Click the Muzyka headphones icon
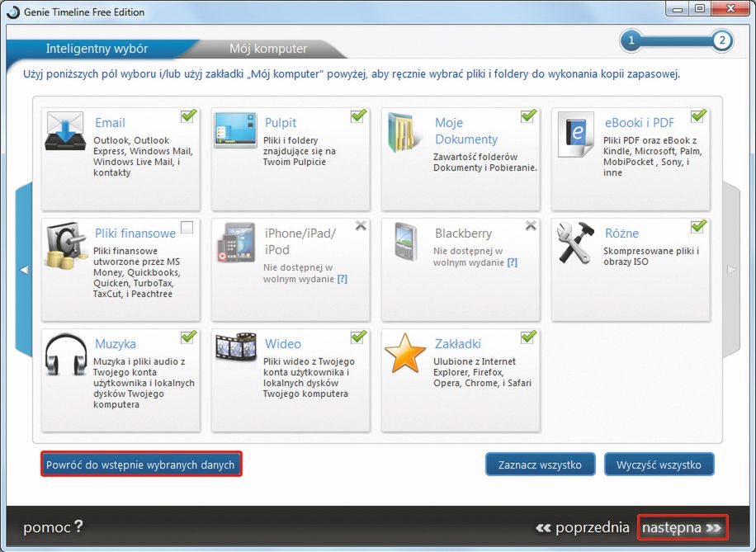 point(65,354)
